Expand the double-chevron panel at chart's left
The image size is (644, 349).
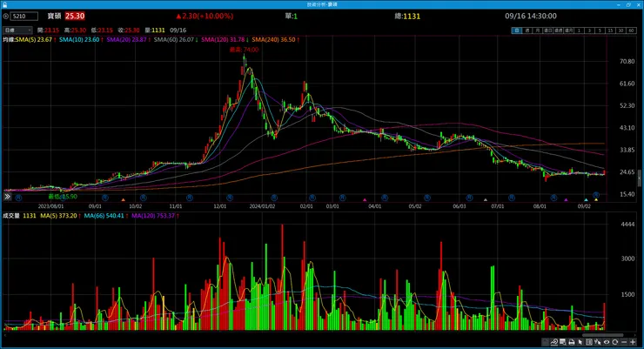pos(7,197)
